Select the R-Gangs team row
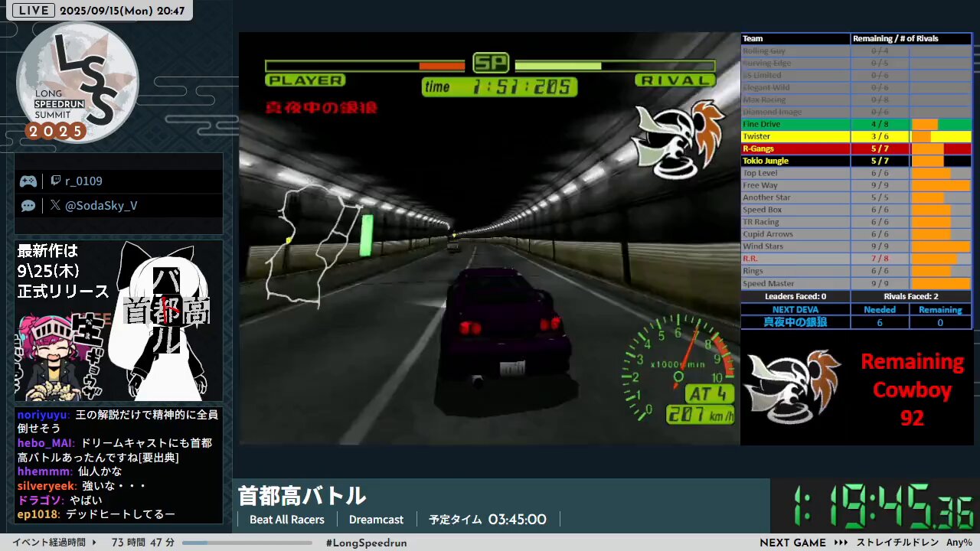The image size is (980, 551). [x=856, y=148]
